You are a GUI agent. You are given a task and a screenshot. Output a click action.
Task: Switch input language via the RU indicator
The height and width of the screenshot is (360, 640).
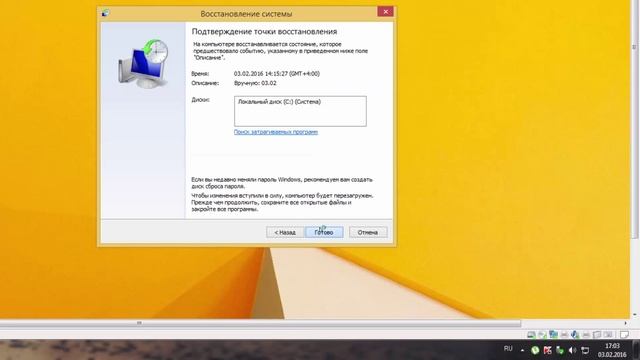508,349
